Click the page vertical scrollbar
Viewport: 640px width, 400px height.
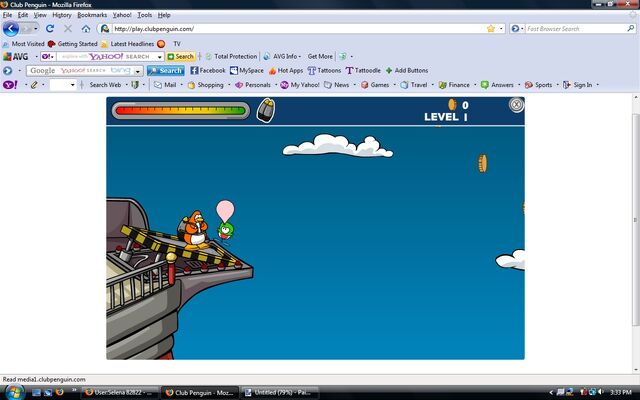636,220
